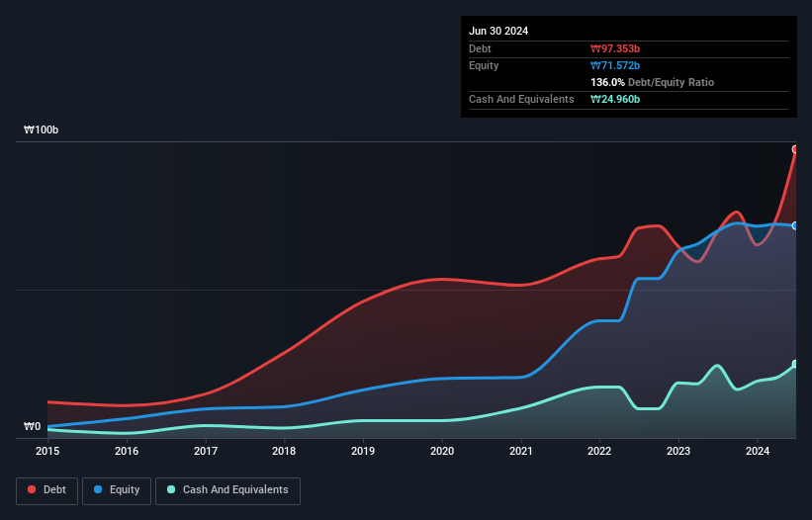Viewport: 812px width, 520px height.
Task: Click the 2018 x-axis label
Action: 284,451
